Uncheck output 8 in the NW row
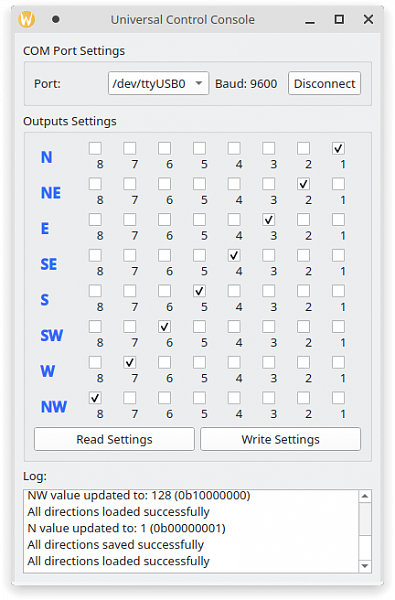This screenshot has height=600, width=395. click(x=95, y=398)
